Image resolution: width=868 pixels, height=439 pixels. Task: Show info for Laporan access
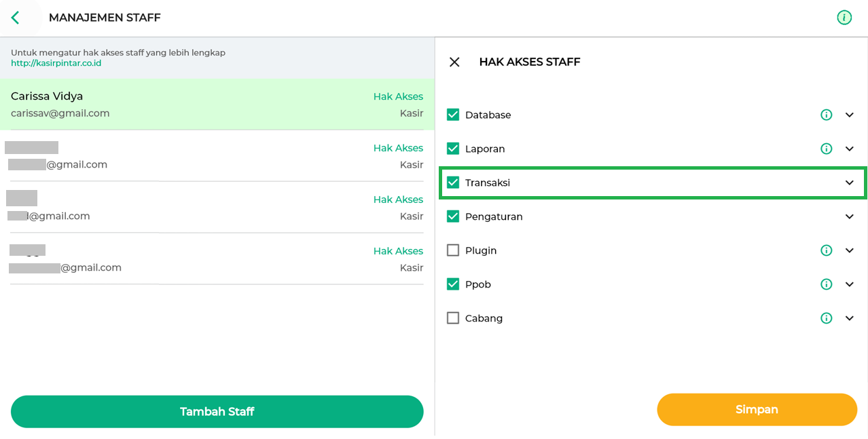click(826, 149)
